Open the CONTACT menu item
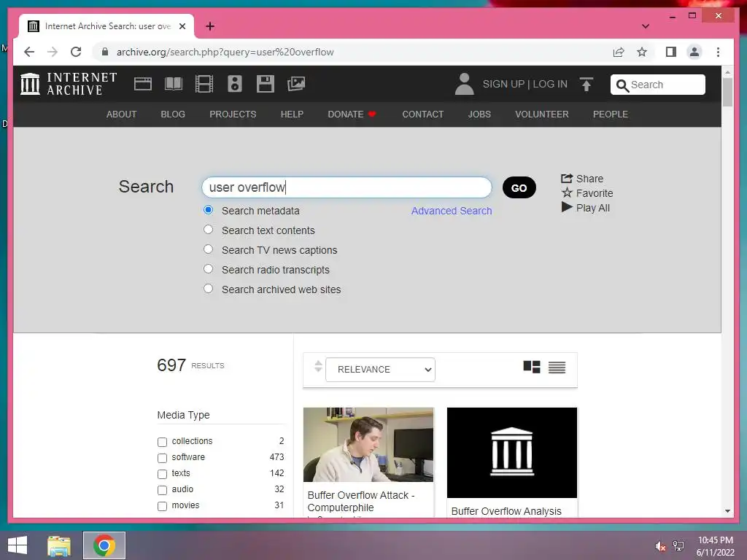This screenshot has width=747, height=560. coord(423,114)
